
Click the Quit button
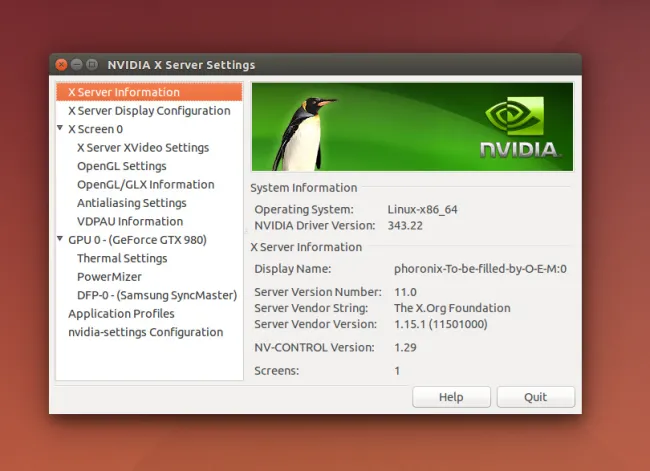point(536,397)
